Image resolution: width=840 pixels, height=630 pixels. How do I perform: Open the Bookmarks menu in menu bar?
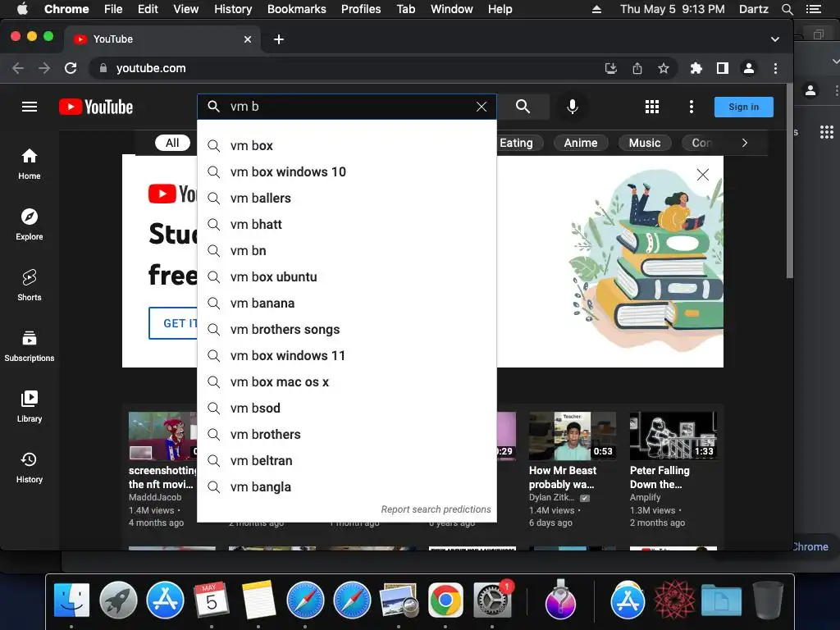(x=296, y=9)
